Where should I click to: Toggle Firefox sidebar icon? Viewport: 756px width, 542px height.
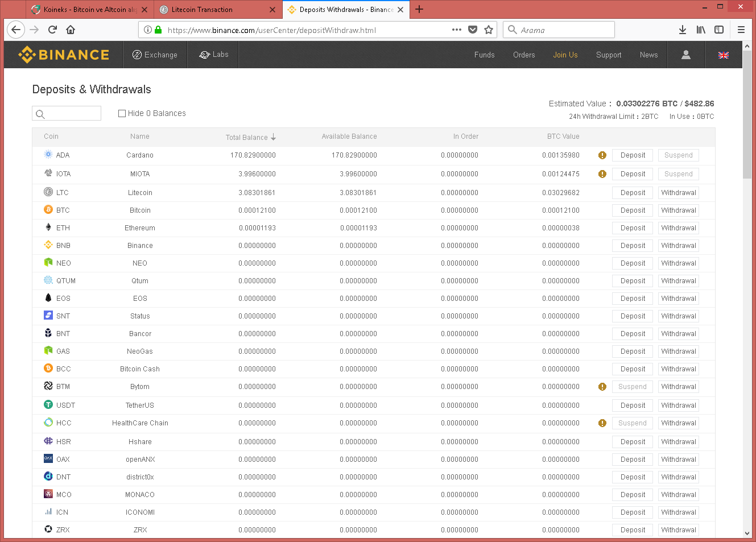(x=719, y=30)
